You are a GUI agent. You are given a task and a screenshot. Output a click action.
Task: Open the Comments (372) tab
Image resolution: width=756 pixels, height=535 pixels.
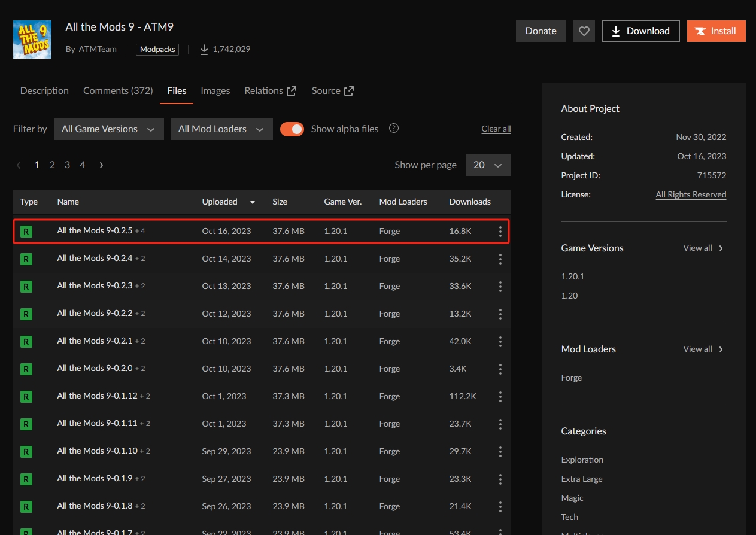tap(118, 91)
